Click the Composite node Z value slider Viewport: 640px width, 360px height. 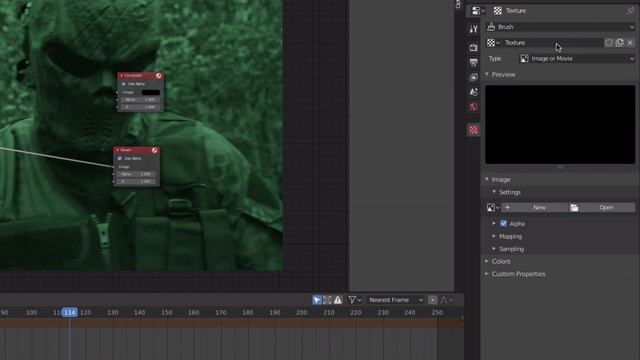140,107
